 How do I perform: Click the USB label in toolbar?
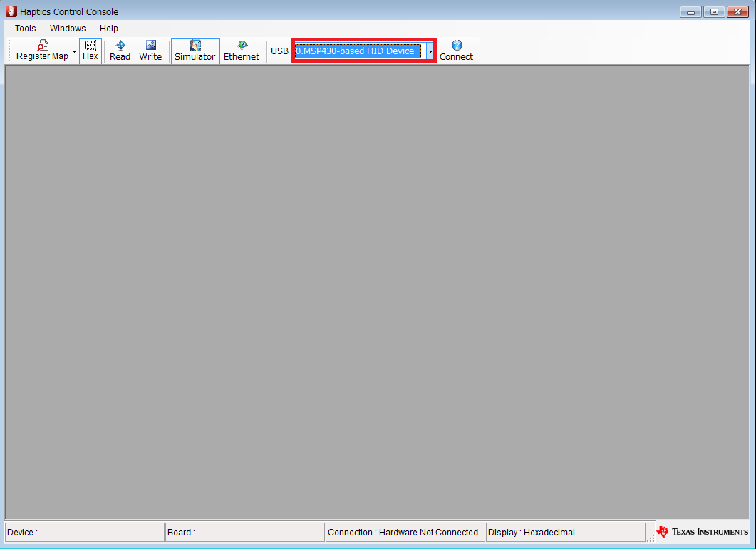tap(279, 51)
